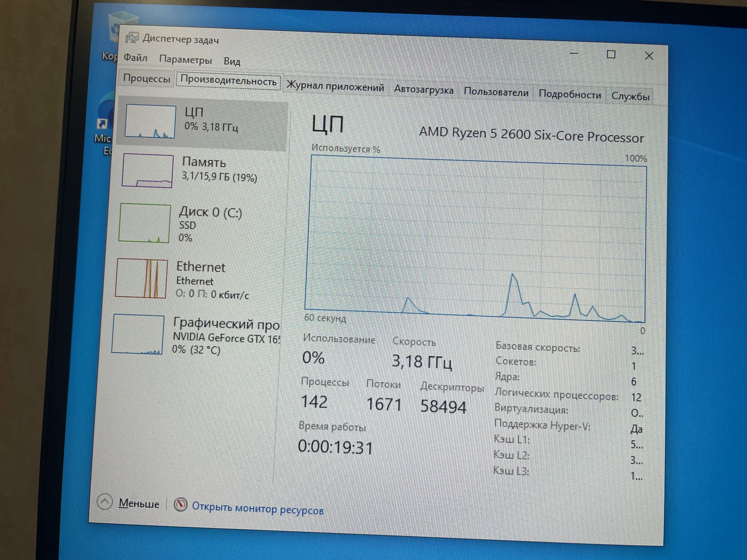Click the ЦП 0% 3,18 ГГц sidebar text
Image resolution: width=747 pixels, height=560 pixels.
coord(211,120)
